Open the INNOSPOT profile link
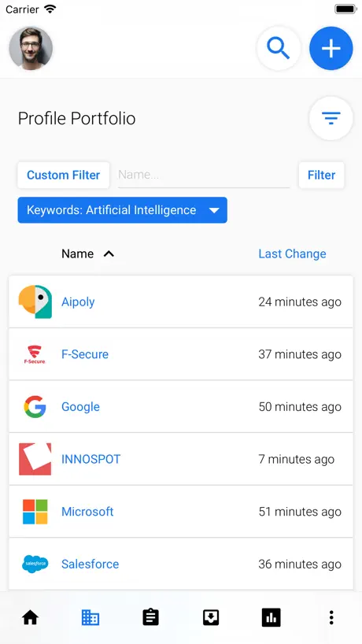This screenshot has height=644, width=362. tap(91, 459)
